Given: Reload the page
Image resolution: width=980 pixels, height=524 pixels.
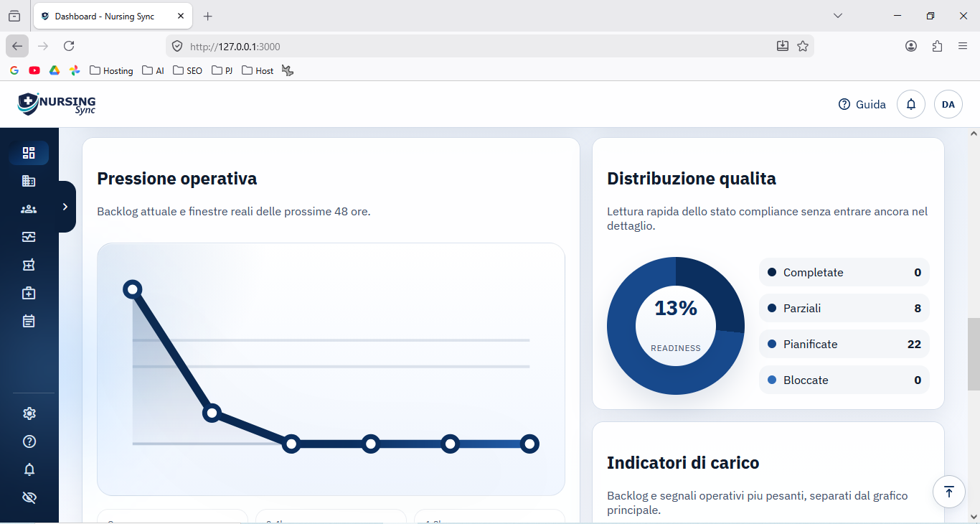Looking at the screenshot, I should pos(69,46).
